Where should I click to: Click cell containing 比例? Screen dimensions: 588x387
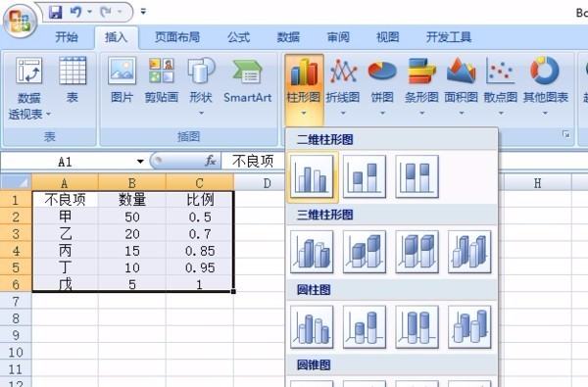coord(200,200)
